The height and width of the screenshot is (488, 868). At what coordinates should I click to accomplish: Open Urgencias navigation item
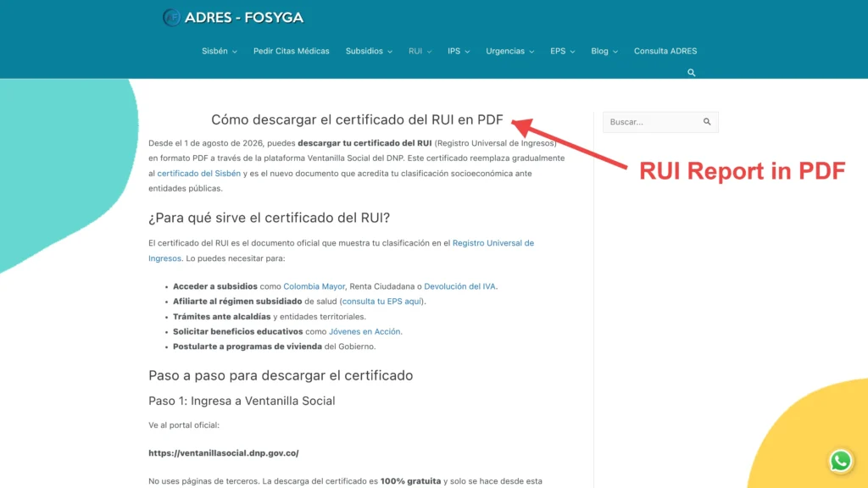(x=505, y=51)
